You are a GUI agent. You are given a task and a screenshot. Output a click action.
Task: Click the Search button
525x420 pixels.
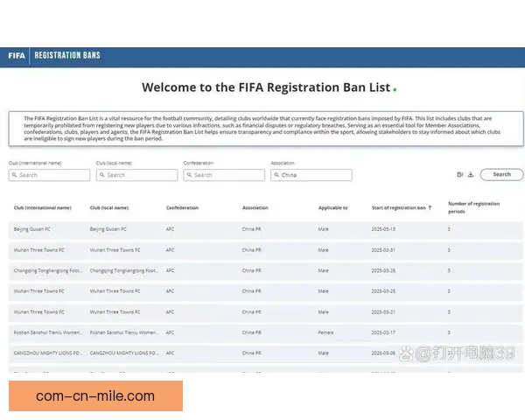[501, 174]
